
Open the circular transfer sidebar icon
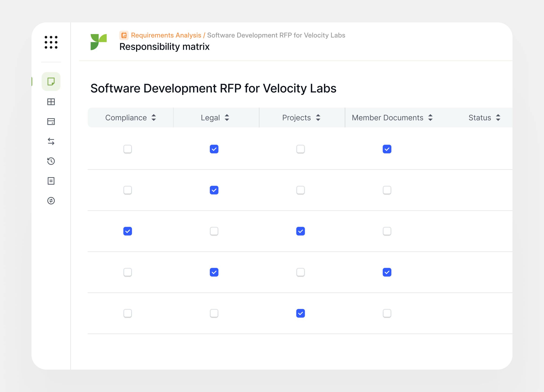[x=51, y=201]
